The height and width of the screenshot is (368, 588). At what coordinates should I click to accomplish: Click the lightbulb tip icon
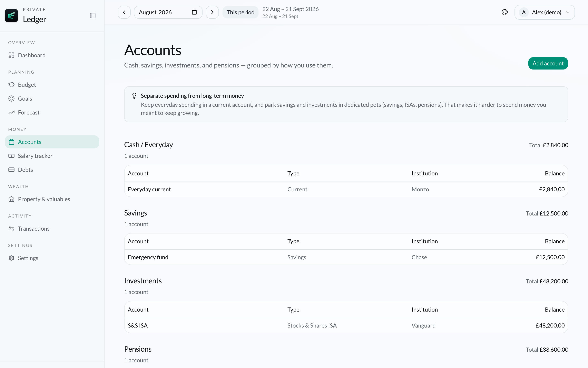pos(134,96)
